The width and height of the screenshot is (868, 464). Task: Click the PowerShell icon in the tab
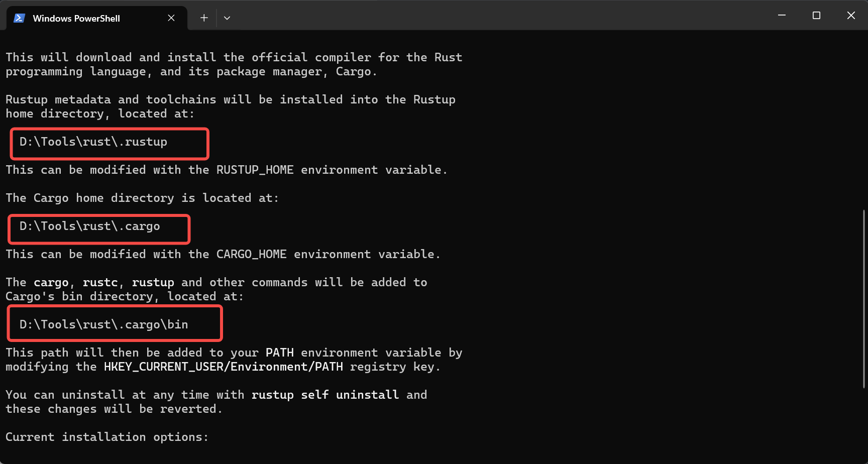click(19, 18)
